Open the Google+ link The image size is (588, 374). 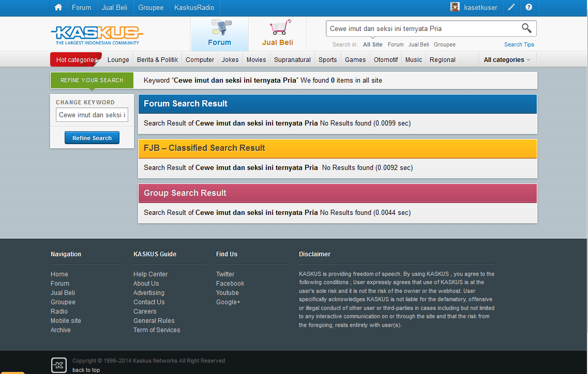(228, 302)
